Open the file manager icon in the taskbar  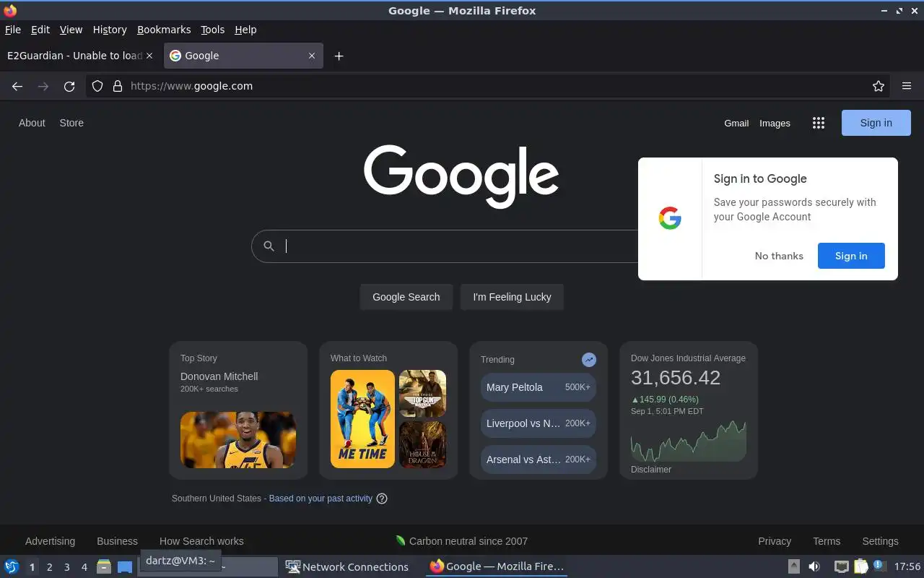tap(104, 566)
